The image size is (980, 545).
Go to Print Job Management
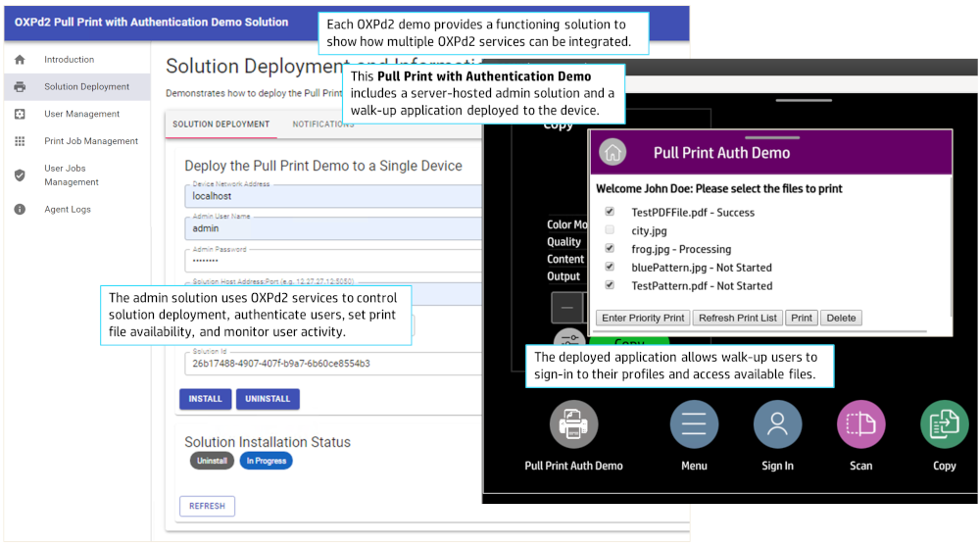[91, 141]
